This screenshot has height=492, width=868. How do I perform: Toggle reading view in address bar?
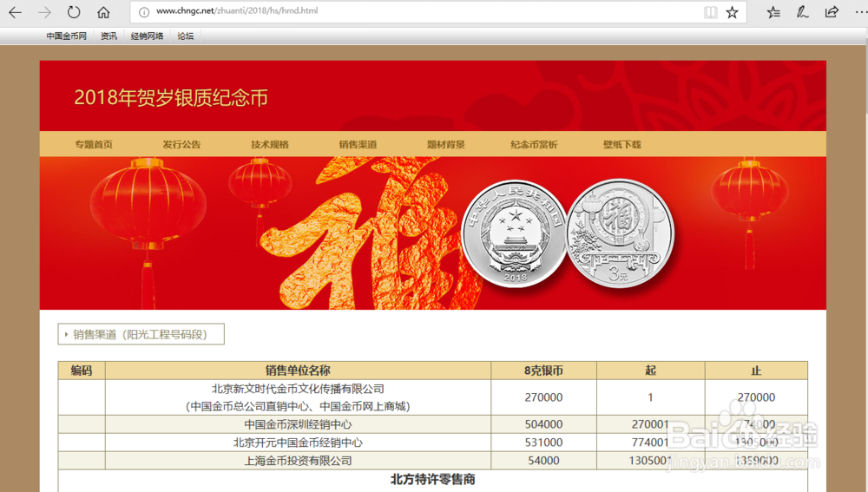pyautogui.click(x=711, y=12)
